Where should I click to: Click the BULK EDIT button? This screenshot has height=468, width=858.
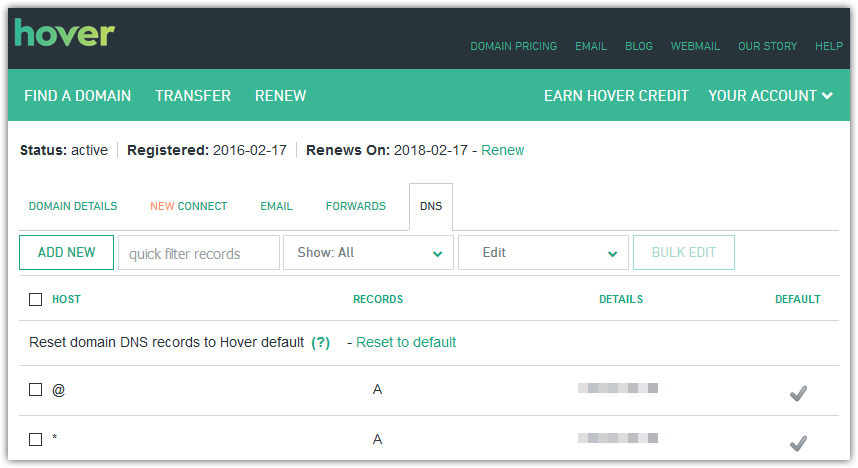(683, 252)
